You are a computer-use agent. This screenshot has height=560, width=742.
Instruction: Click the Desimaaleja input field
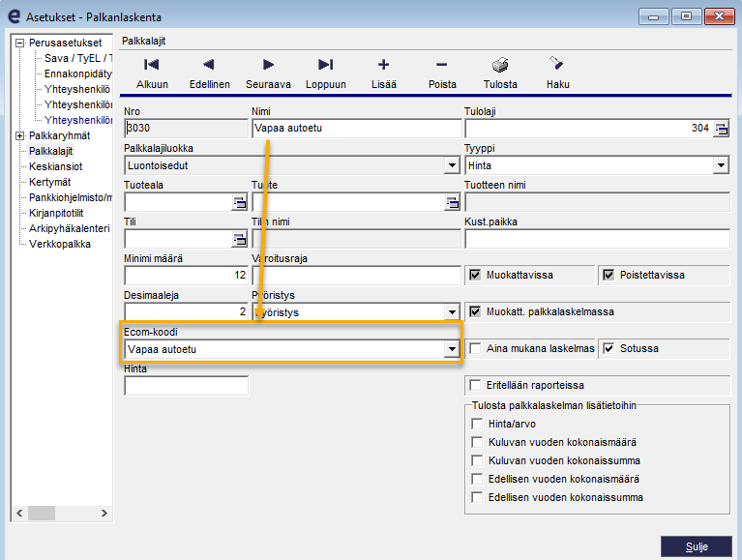coord(186,312)
